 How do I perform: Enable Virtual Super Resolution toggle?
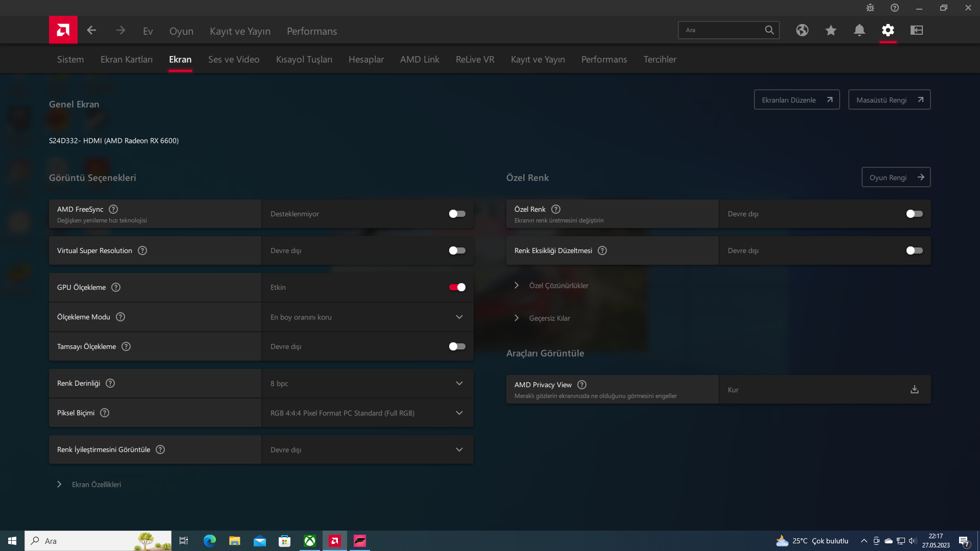point(457,251)
